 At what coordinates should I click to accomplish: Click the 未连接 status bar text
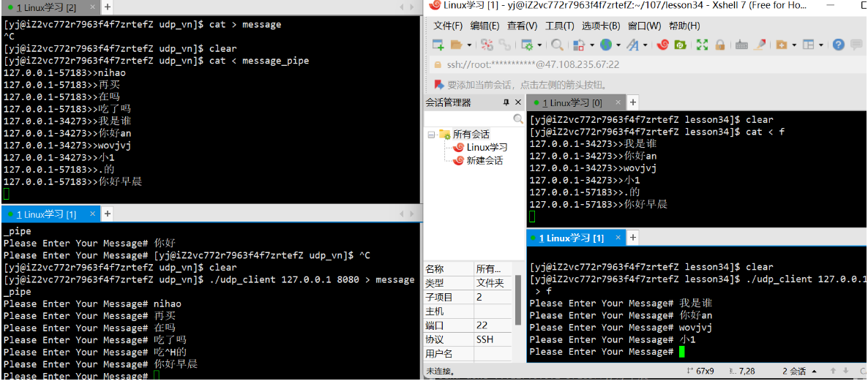441,372
